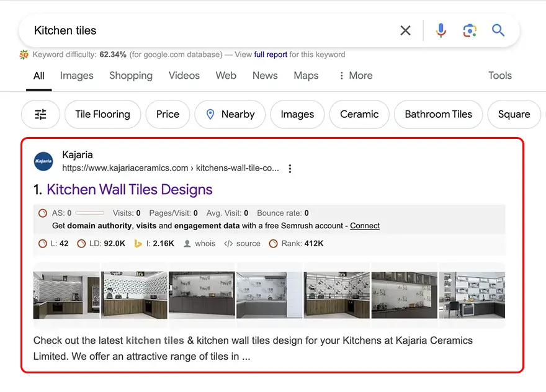Switch to the Shopping tab
This screenshot has width=546, height=392.
(x=130, y=76)
